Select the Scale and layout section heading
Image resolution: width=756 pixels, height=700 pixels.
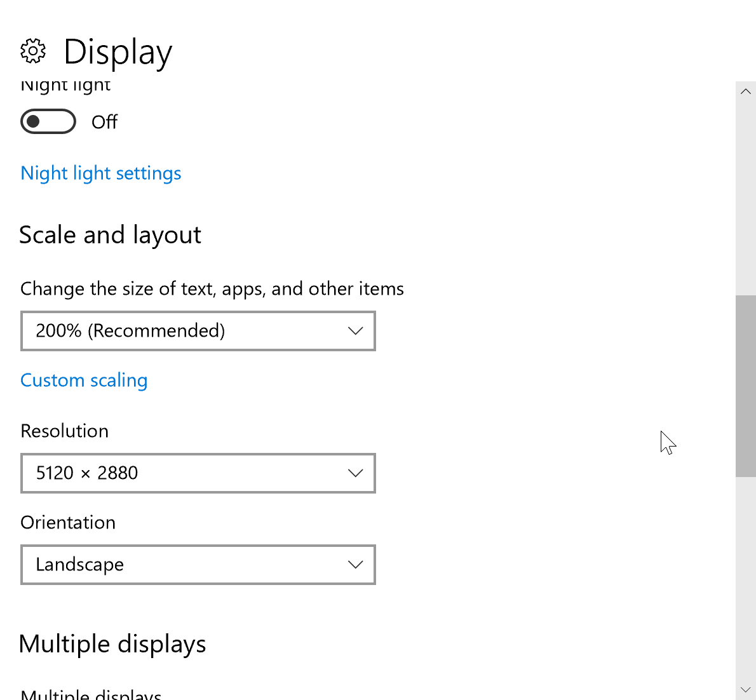(110, 234)
